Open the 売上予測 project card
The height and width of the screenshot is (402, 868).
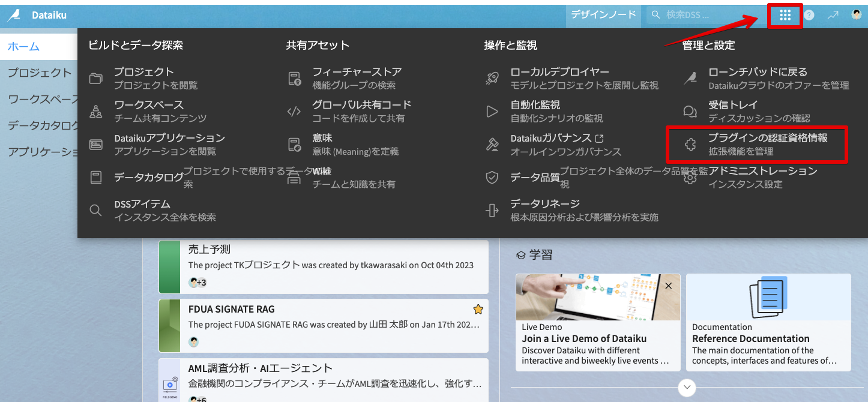(x=324, y=266)
